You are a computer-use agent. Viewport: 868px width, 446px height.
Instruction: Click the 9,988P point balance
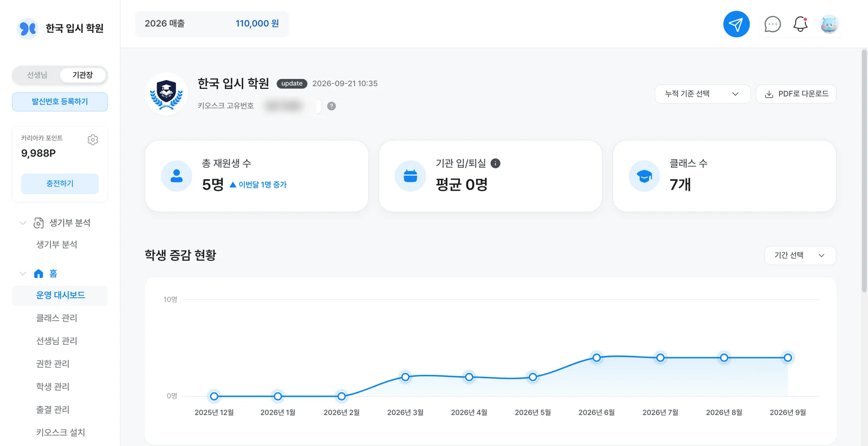click(39, 153)
